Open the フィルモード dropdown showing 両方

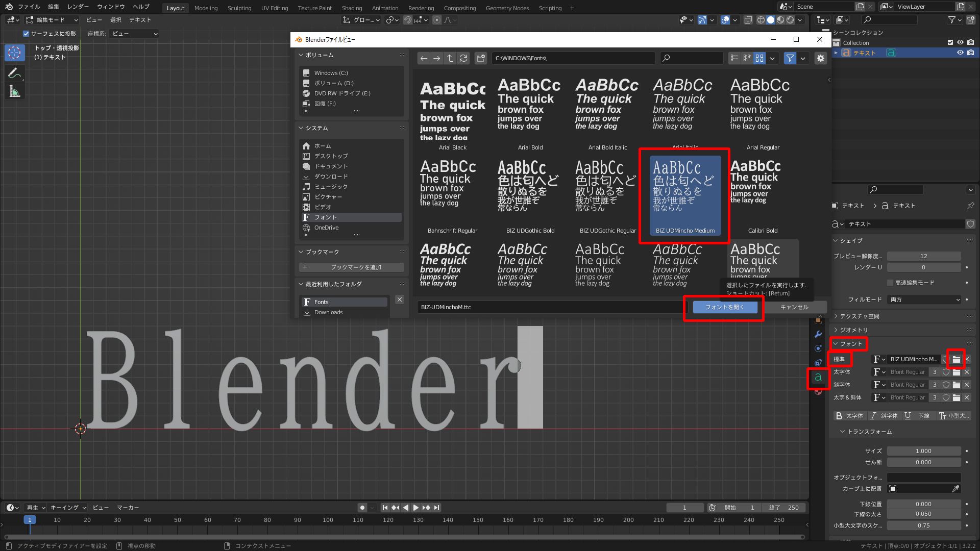[x=924, y=299]
